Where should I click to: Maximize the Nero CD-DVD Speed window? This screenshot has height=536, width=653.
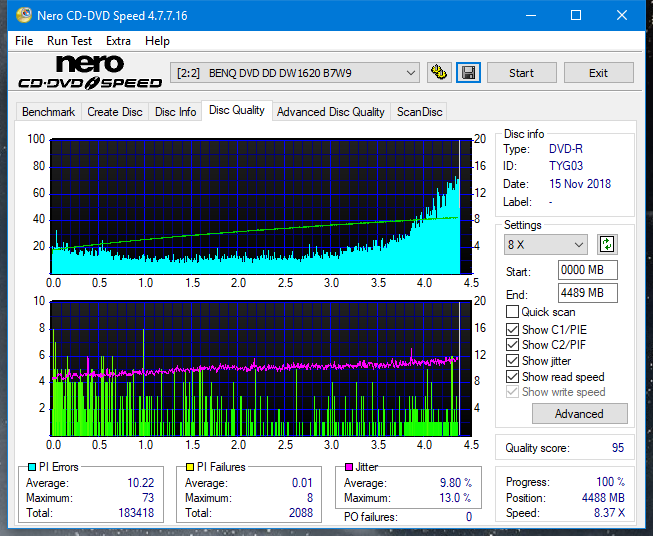click(x=576, y=15)
